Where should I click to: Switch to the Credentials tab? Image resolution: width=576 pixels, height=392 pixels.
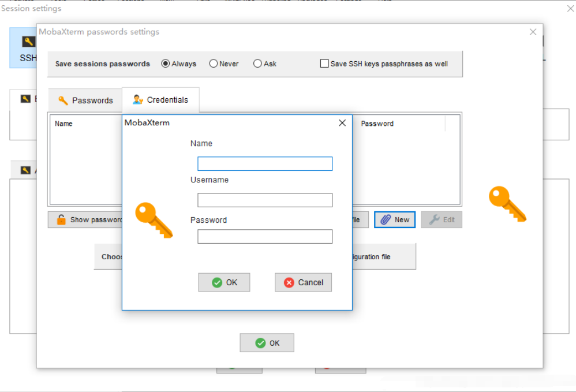[x=160, y=100]
